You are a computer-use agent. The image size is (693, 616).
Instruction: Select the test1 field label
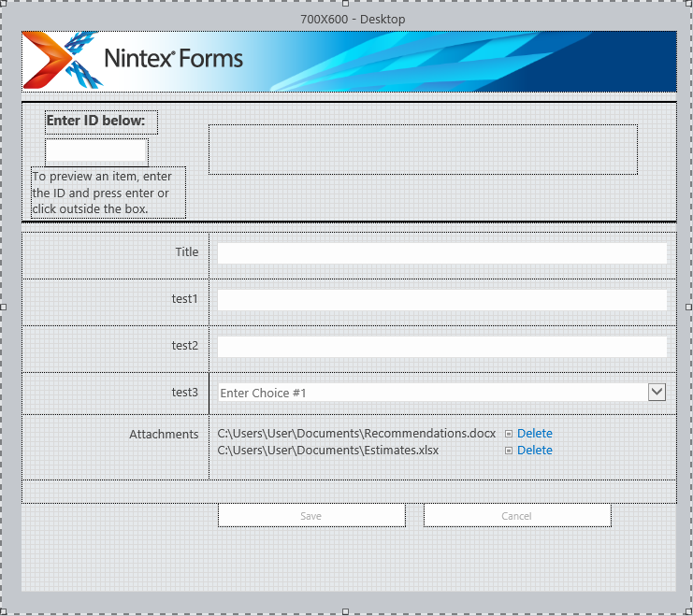click(185, 299)
